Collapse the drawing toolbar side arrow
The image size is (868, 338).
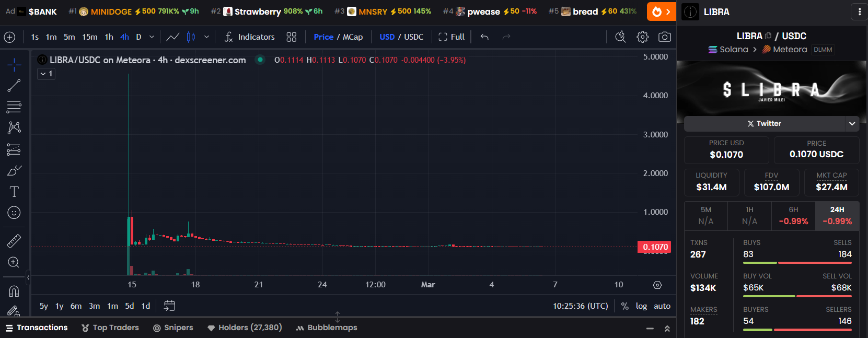[x=28, y=277]
